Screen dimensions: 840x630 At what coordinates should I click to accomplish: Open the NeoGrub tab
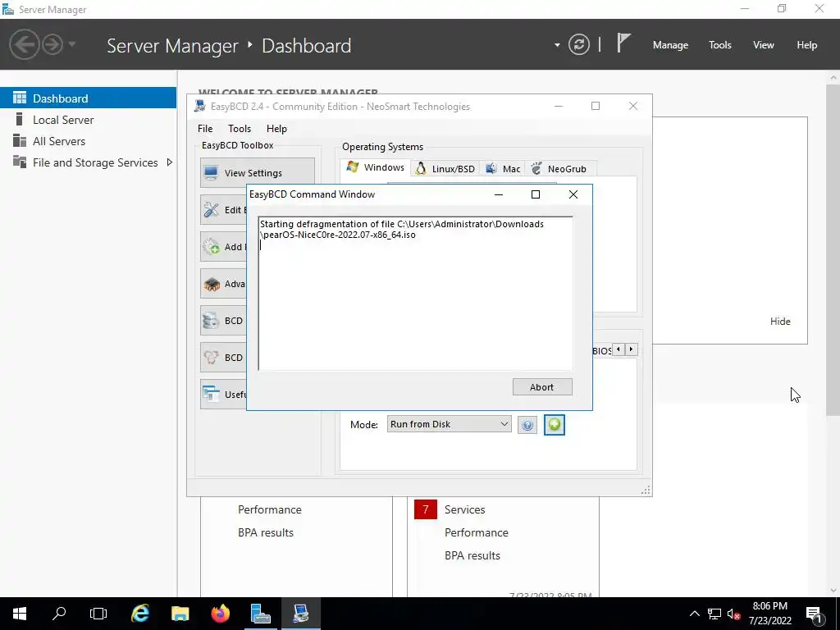click(x=559, y=169)
